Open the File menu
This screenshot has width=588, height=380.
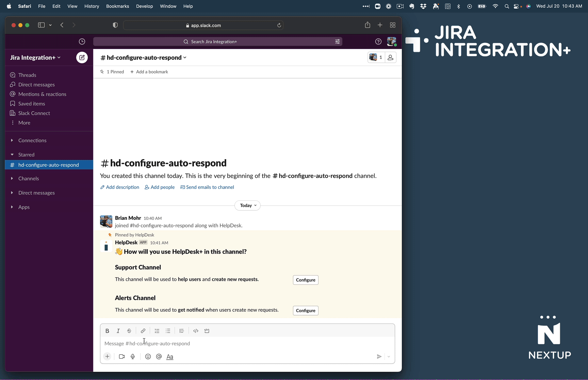[x=42, y=6]
